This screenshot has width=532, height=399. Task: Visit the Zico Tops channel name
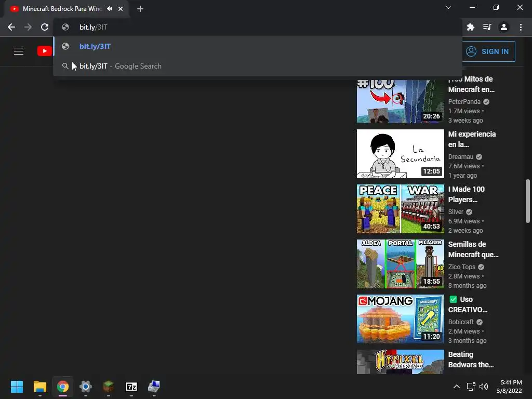click(462, 267)
